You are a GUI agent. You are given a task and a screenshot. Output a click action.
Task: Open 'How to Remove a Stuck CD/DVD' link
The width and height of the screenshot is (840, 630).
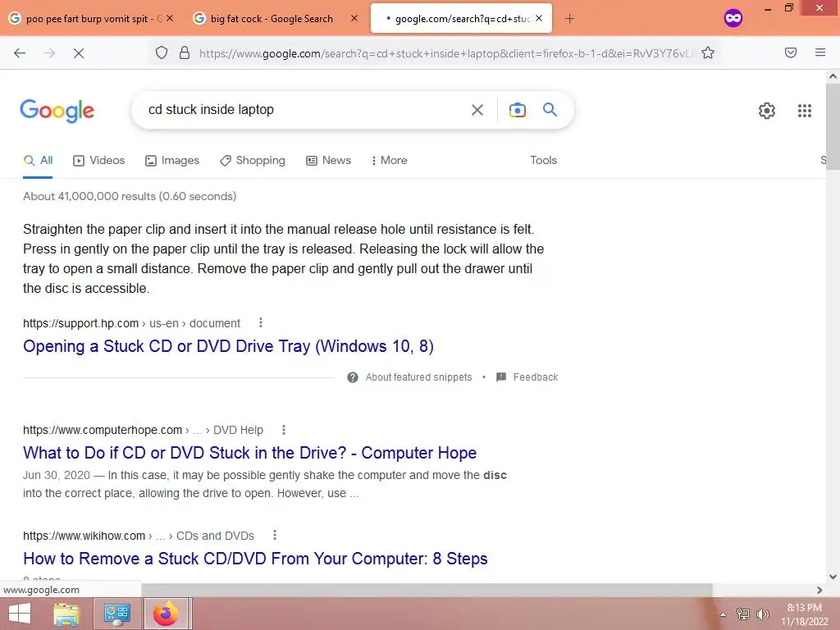click(x=255, y=559)
